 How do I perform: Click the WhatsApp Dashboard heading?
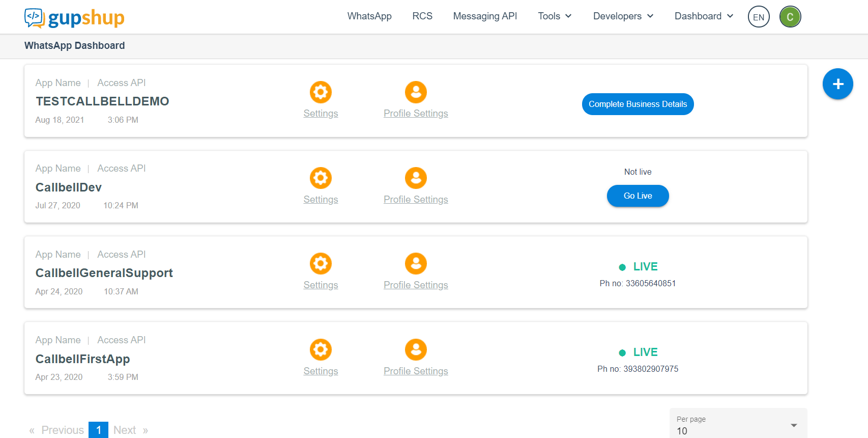point(74,46)
